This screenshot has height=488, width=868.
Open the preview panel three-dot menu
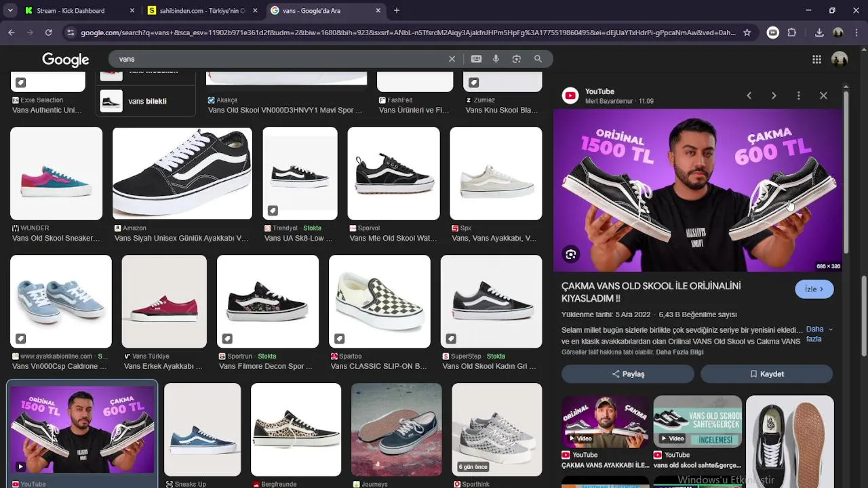coord(798,96)
